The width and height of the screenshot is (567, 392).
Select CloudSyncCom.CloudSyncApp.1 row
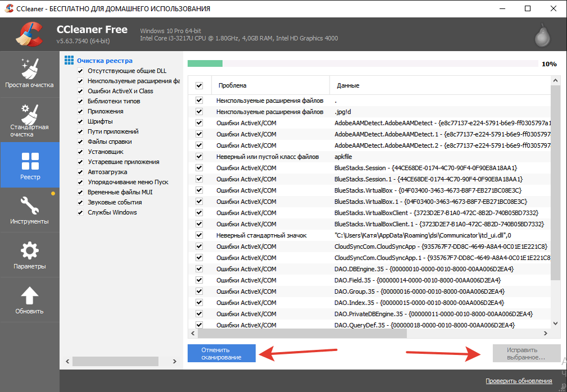point(369,257)
